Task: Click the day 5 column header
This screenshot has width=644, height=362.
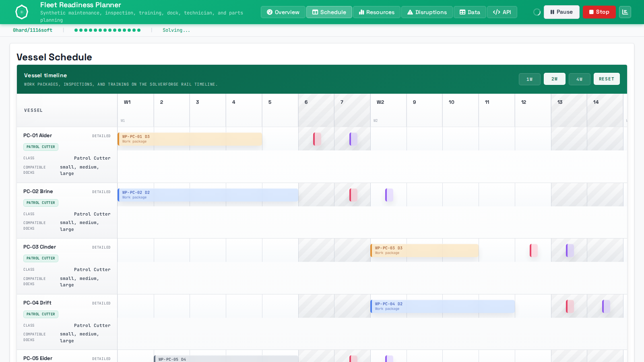Action: (280, 110)
